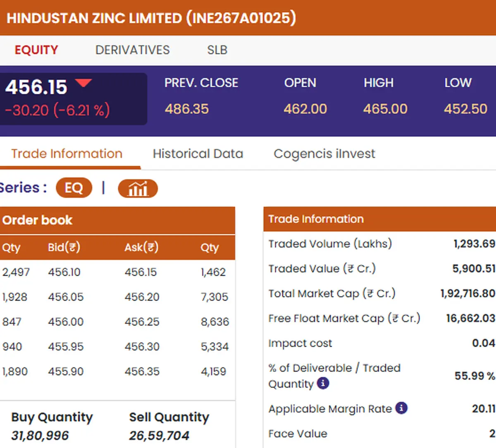Click bid quantity 847
The width and height of the screenshot is (496, 448).
tap(12, 322)
